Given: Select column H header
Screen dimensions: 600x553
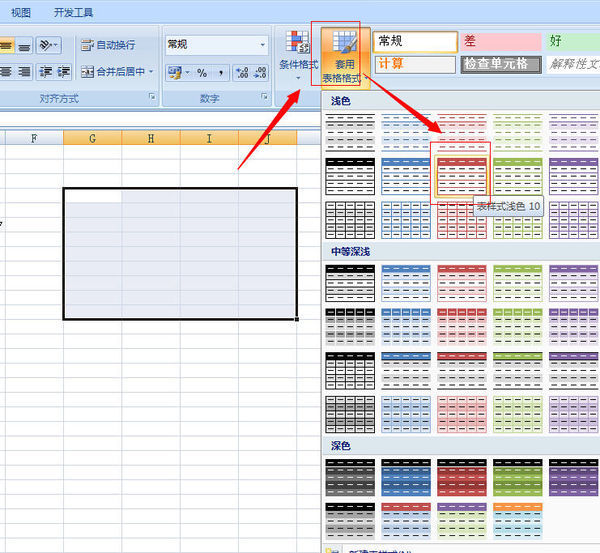Looking at the screenshot, I should 150,138.
